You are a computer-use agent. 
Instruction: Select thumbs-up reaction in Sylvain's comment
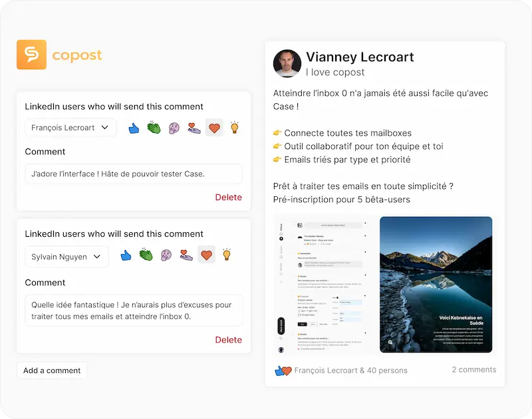(x=126, y=256)
